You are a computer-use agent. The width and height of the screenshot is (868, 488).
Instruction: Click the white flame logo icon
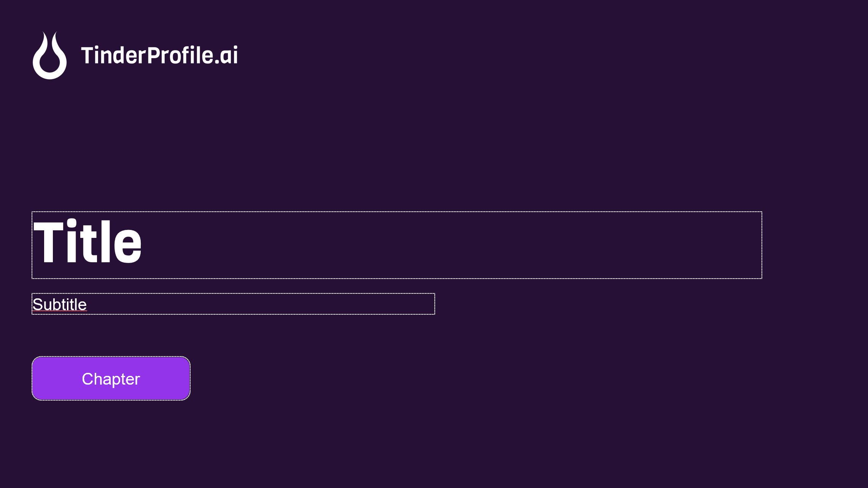49,56
